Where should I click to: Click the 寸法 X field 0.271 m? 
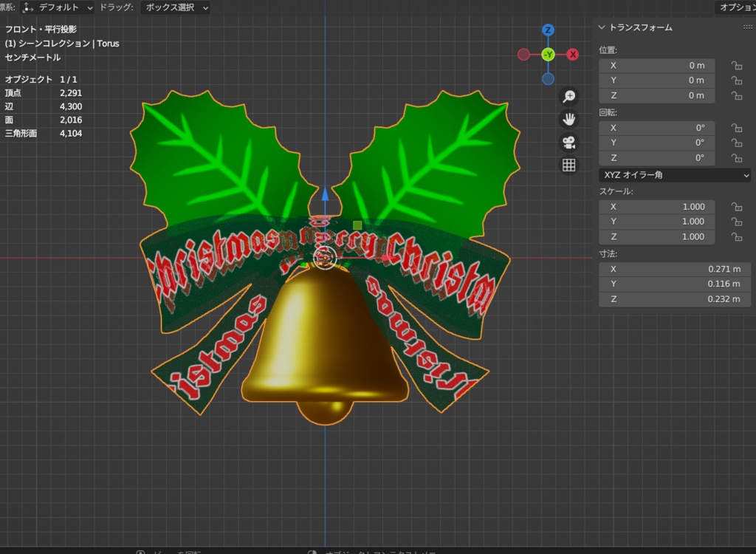pos(675,270)
